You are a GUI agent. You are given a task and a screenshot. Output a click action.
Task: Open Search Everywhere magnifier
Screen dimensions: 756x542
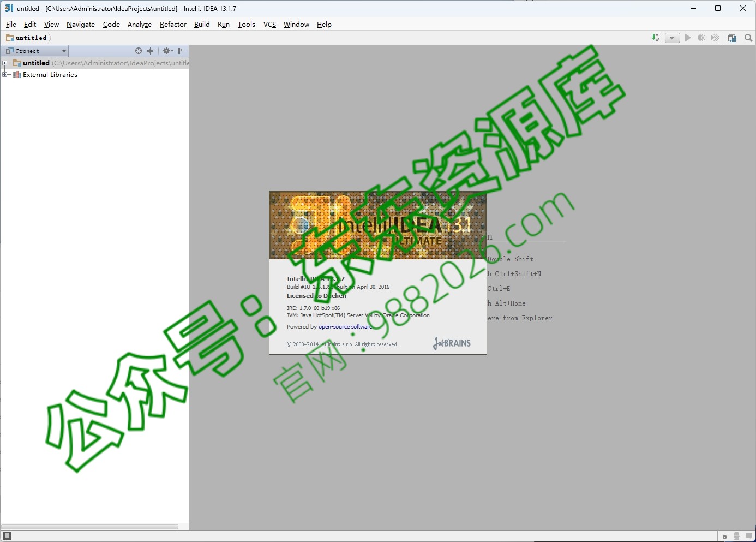(x=748, y=38)
